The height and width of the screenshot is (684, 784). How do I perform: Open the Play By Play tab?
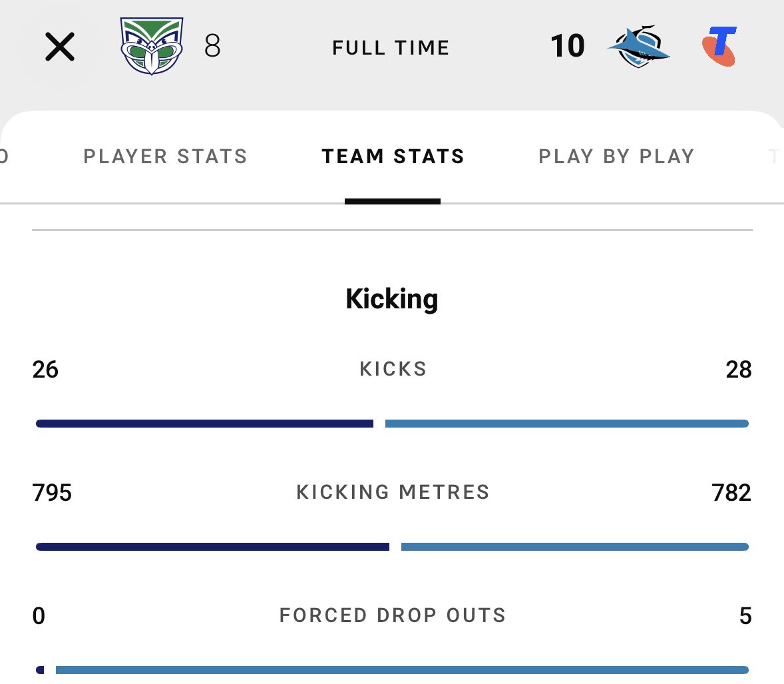(616, 157)
